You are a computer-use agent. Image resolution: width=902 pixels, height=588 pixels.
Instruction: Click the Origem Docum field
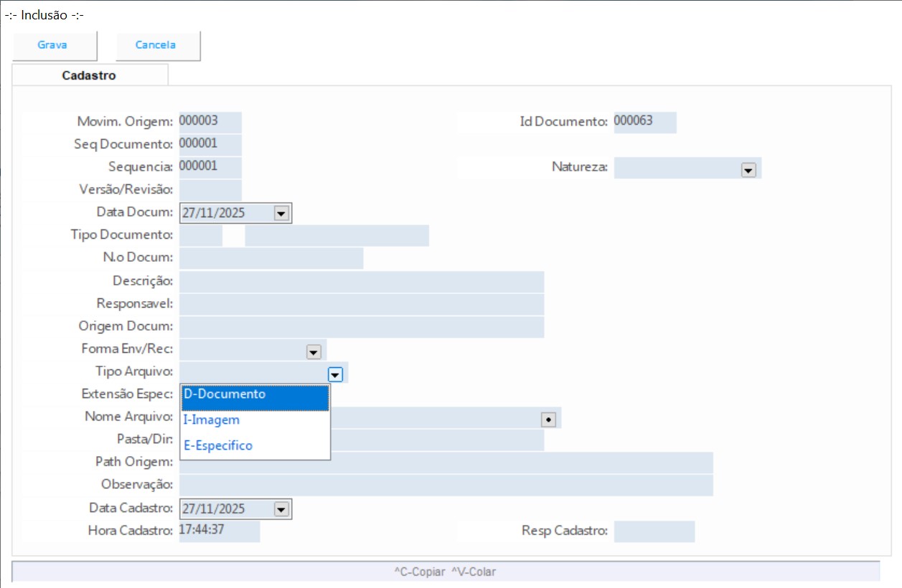click(361, 326)
